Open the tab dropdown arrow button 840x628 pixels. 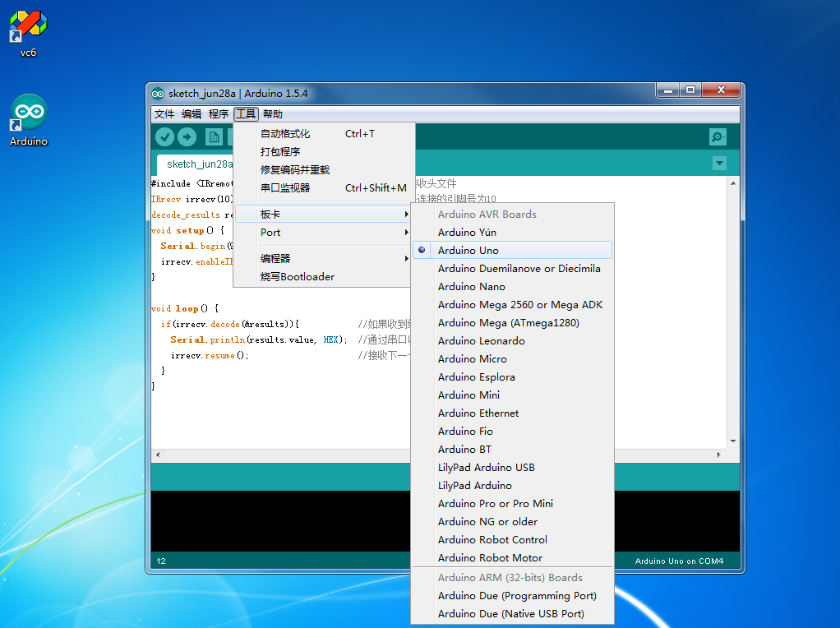720,164
